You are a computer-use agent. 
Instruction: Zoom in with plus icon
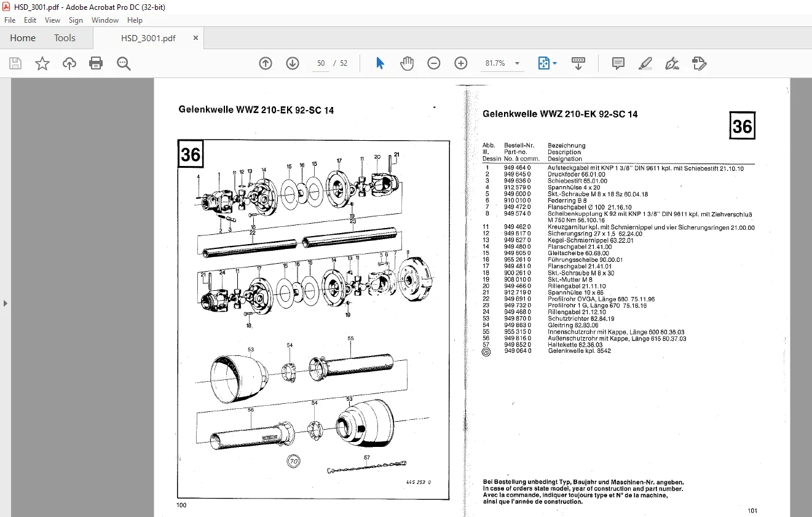pyautogui.click(x=461, y=63)
